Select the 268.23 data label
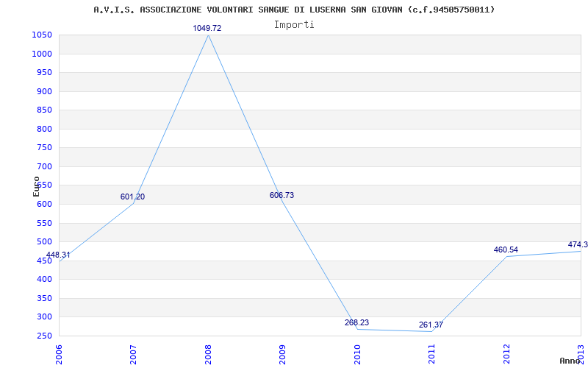The image size is (588, 368). (356, 322)
